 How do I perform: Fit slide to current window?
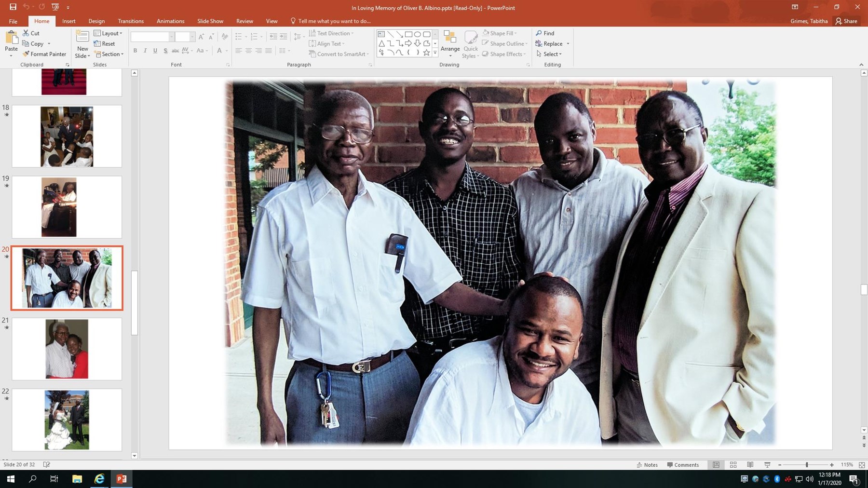(862, 465)
